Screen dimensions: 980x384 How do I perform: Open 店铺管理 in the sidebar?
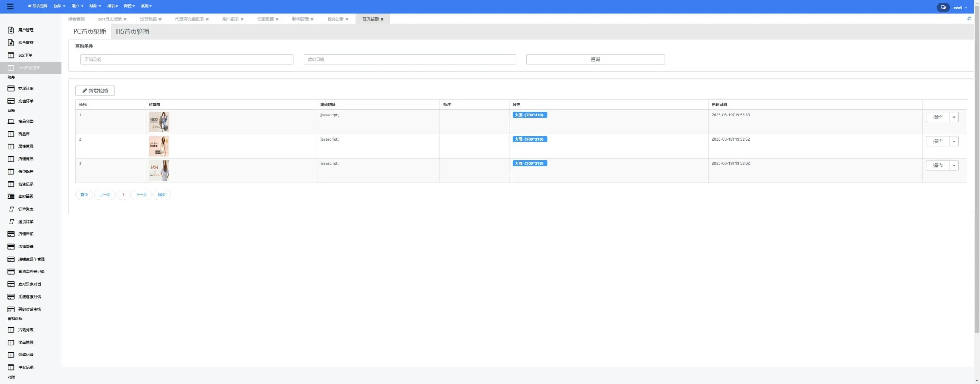tap(26, 247)
